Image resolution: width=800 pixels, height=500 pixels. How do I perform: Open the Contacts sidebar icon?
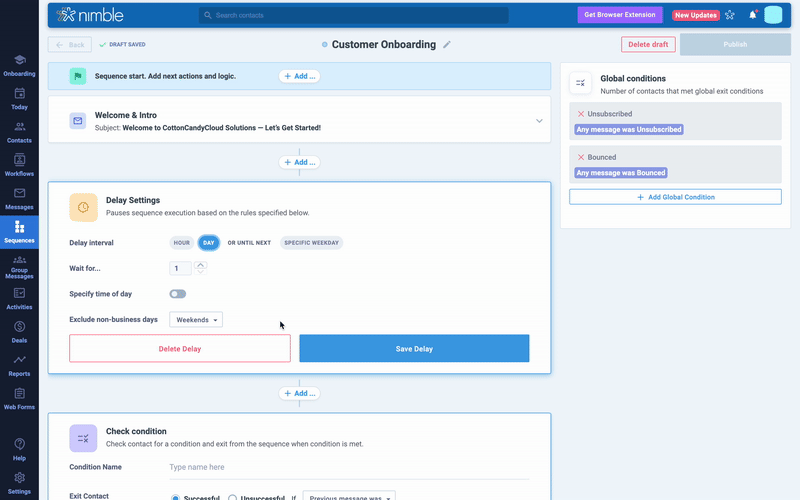pos(19,131)
